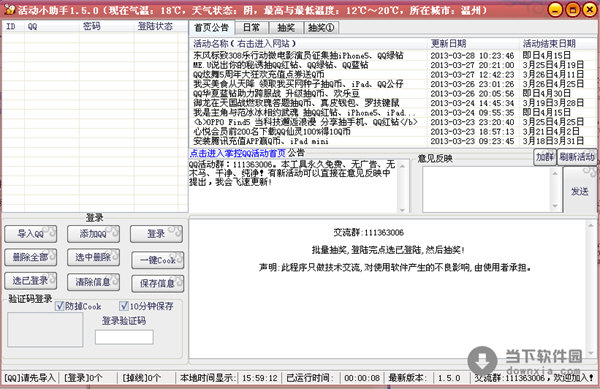Open the 日常 tab
The height and width of the screenshot is (389, 600).
(251, 28)
